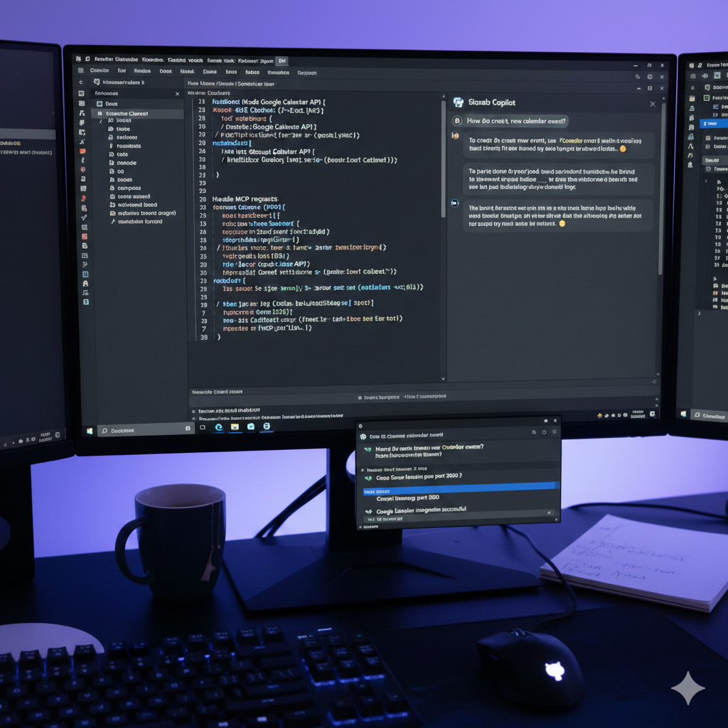Open the highlighted active editor tab at top
The image size is (728, 728).
coord(282,61)
